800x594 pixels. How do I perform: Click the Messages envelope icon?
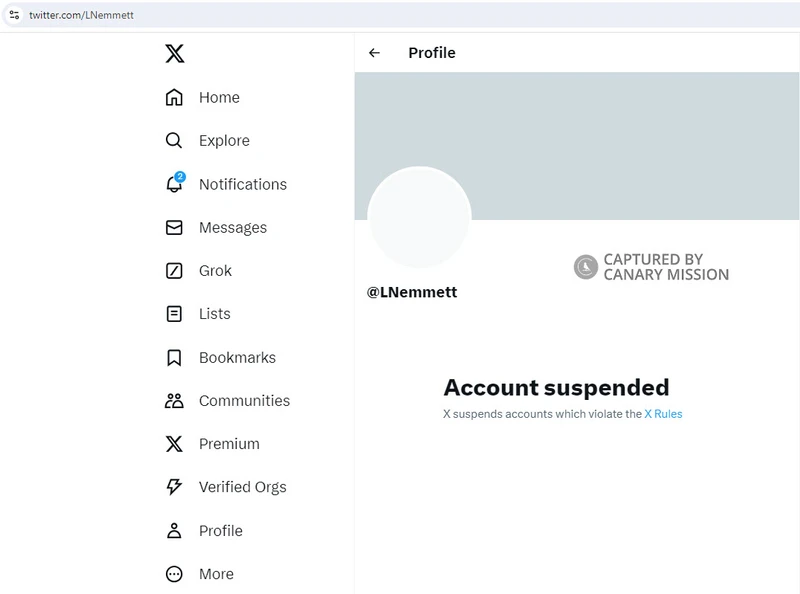pos(174,227)
